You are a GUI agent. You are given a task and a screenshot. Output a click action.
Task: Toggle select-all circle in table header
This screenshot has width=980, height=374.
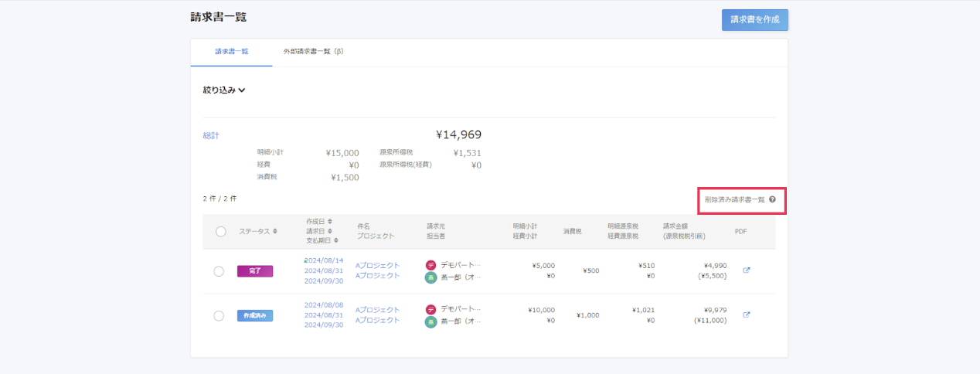tap(220, 231)
